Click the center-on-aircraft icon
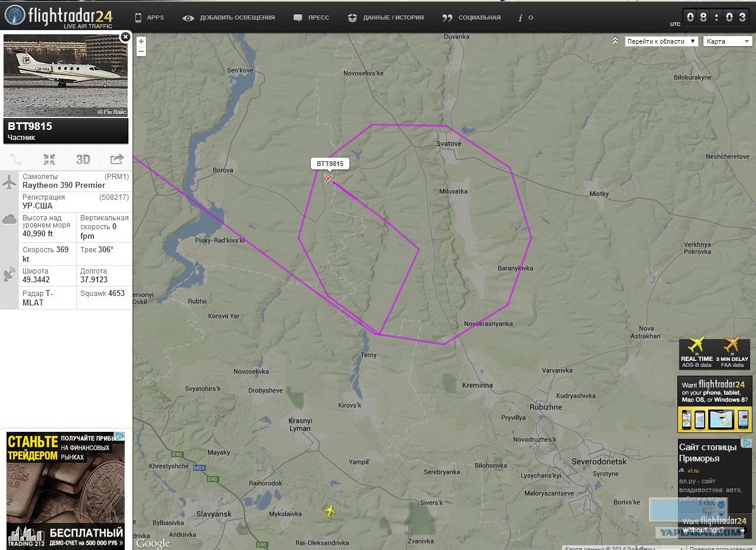 click(49, 160)
